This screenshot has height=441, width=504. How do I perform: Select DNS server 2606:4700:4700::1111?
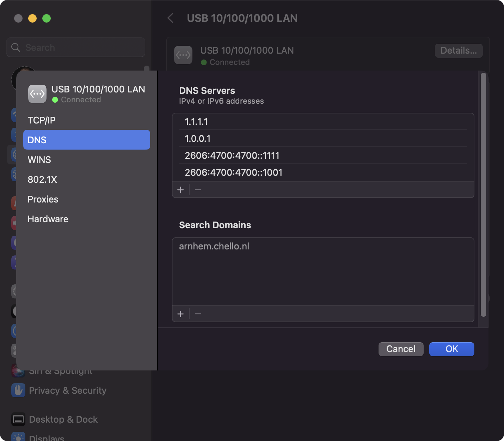232,155
